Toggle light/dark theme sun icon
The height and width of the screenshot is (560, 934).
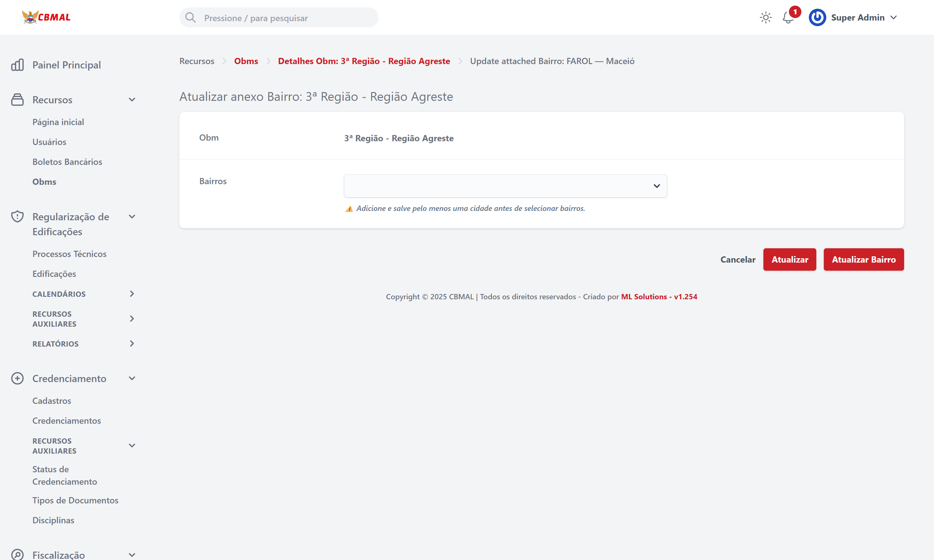pyautogui.click(x=766, y=17)
